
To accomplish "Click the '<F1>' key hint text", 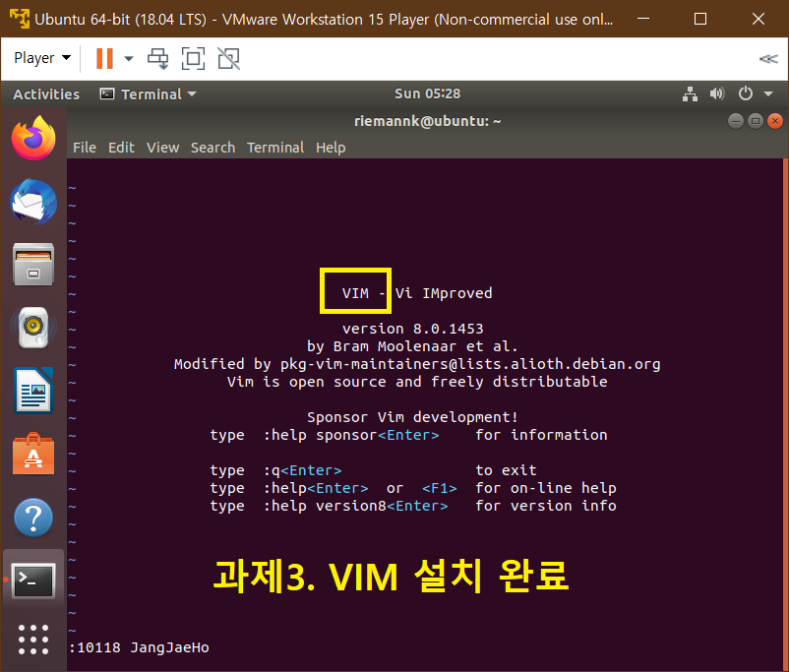I will tap(440, 488).
